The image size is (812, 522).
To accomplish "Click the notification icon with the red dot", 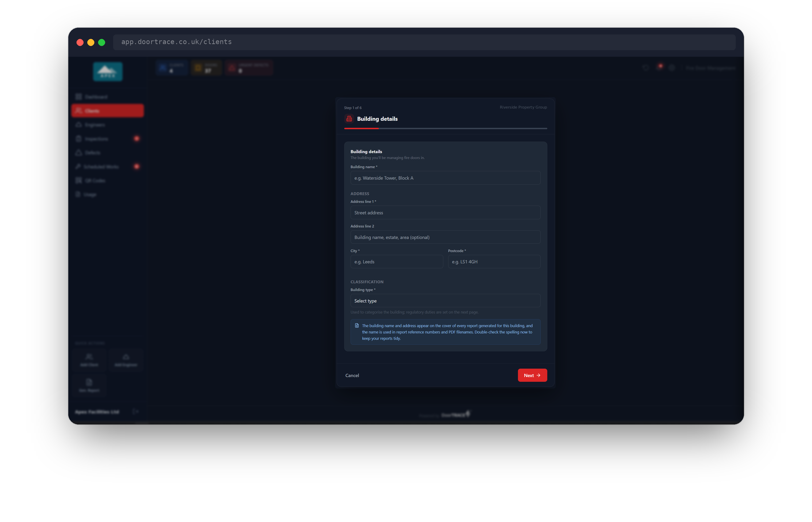I will 659,67.
